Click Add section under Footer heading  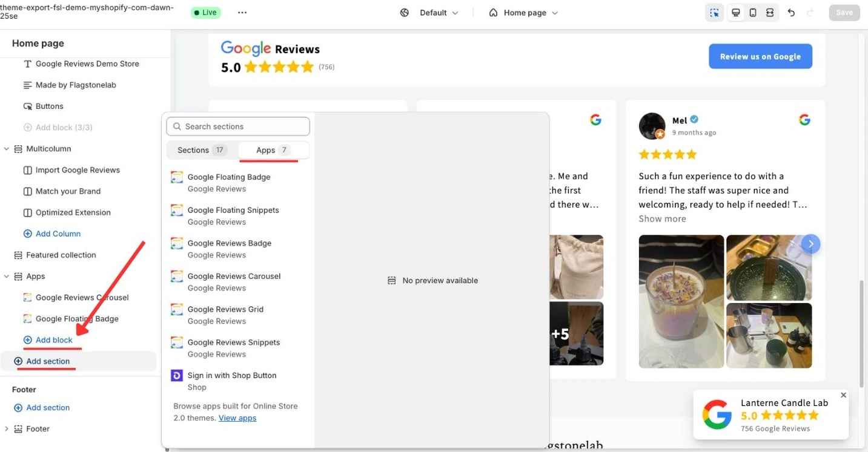tap(48, 408)
